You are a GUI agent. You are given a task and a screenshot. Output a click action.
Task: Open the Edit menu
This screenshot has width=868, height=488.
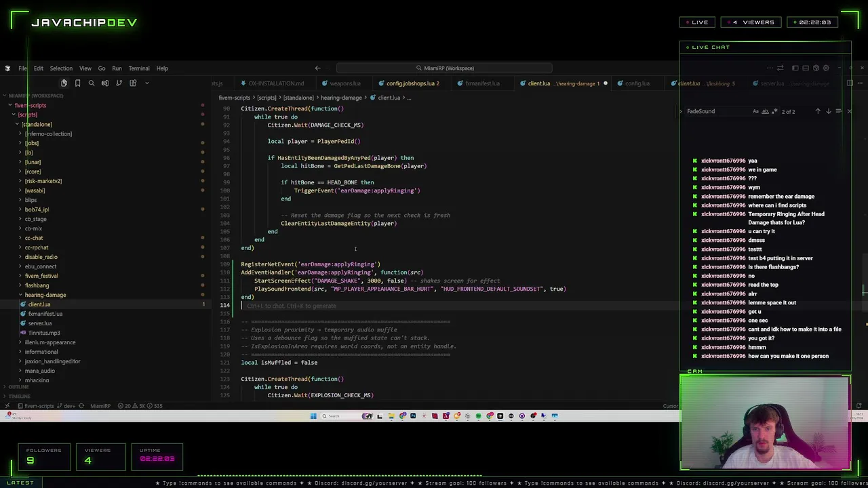click(x=39, y=68)
